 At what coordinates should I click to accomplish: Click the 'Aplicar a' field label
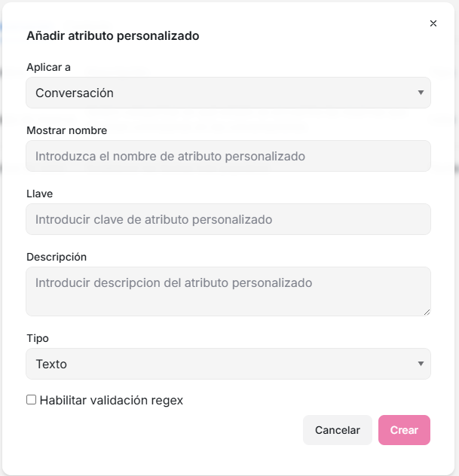48,67
